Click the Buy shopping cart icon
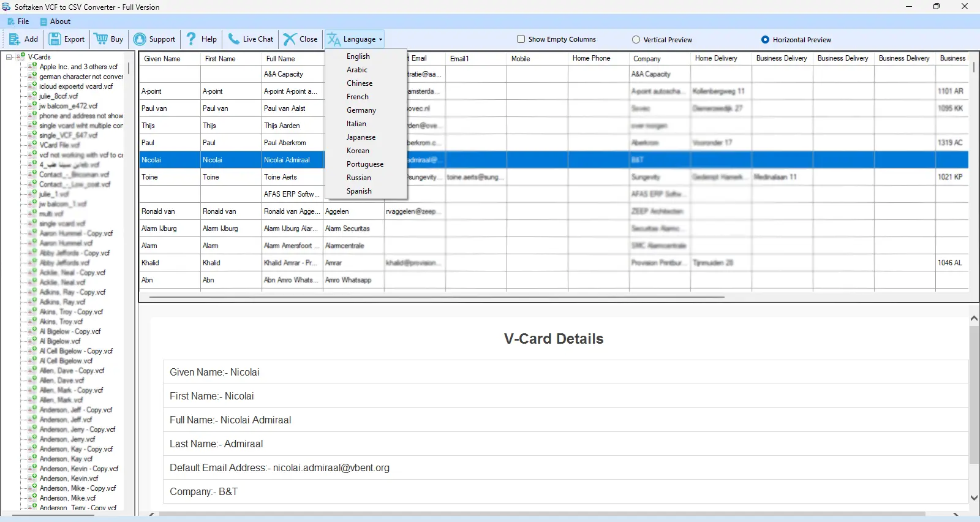Viewport: 980px width, 522px height. pos(101,39)
